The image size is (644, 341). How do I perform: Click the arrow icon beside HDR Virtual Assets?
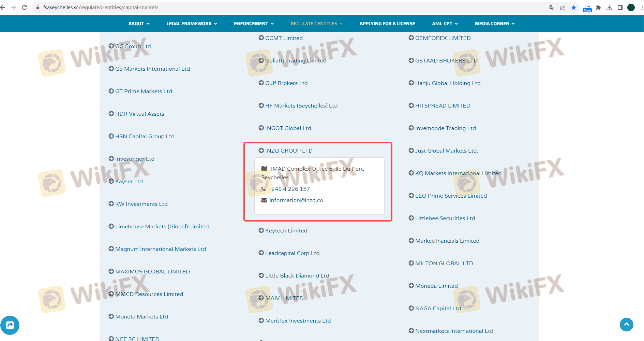click(x=111, y=114)
